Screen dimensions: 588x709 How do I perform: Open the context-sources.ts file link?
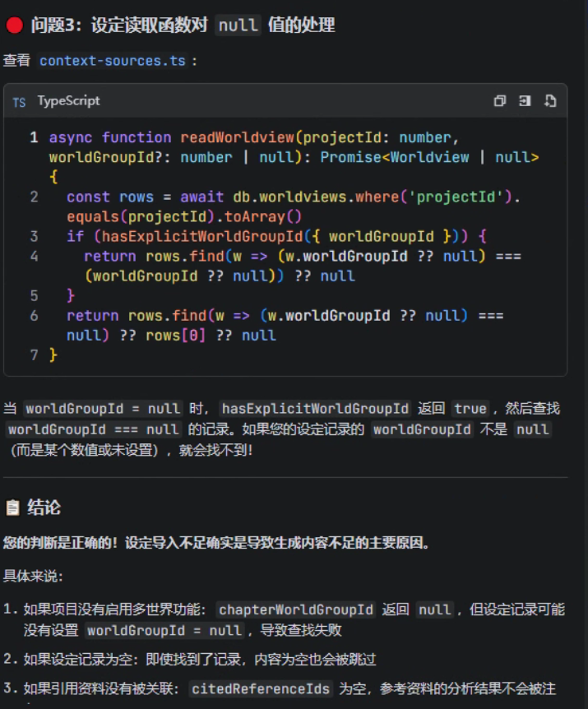click(112, 61)
